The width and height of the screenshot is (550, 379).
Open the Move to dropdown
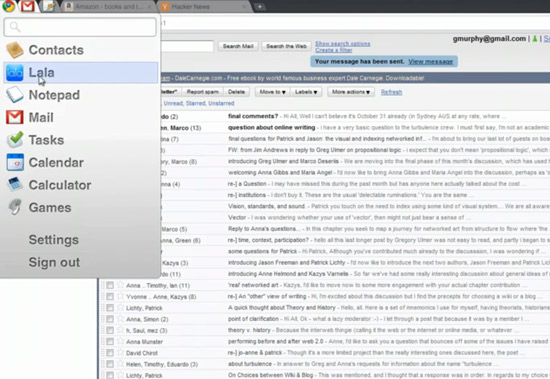click(x=273, y=92)
